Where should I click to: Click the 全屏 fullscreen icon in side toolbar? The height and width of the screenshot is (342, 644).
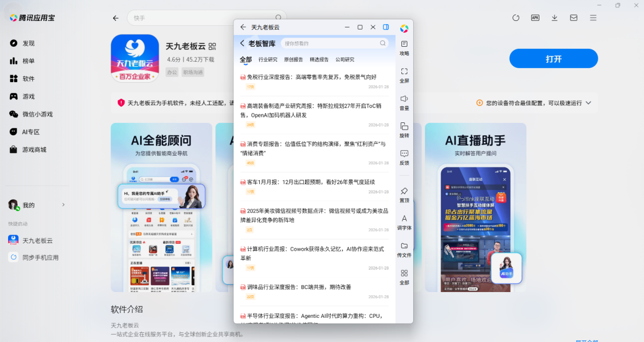coord(404,71)
